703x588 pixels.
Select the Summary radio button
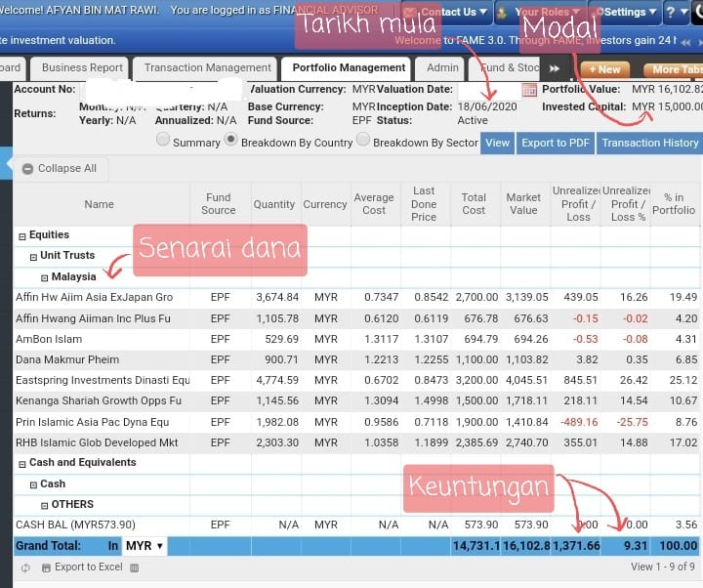[163, 139]
